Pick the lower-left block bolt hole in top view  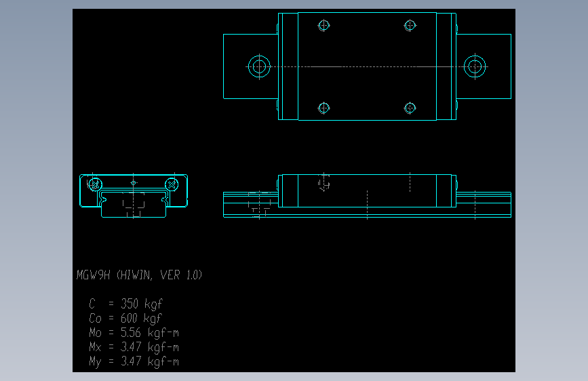pyautogui.click(x=324, y=108)
